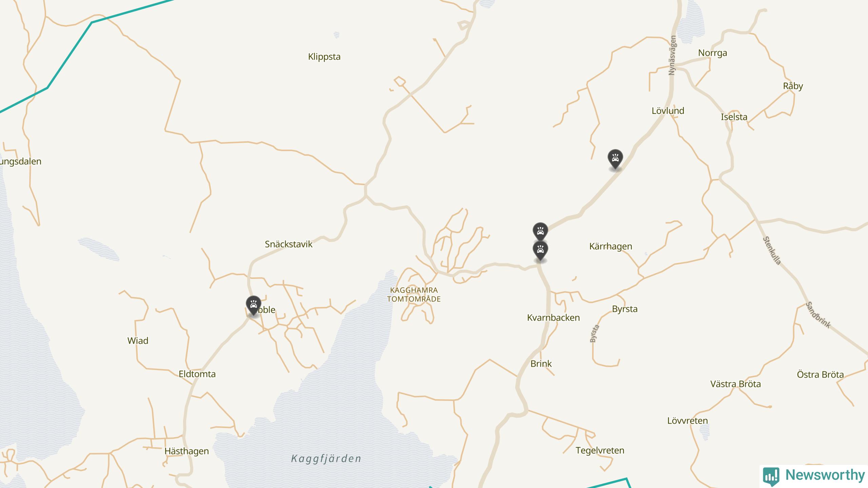
Task: Select the Eldtomta place label
Action: coord(197,374)
